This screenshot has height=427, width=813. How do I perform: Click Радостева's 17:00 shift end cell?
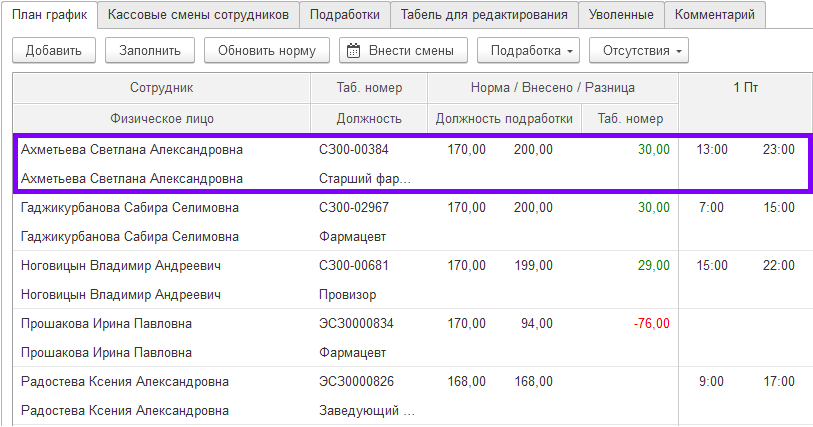tap(778, 382)
